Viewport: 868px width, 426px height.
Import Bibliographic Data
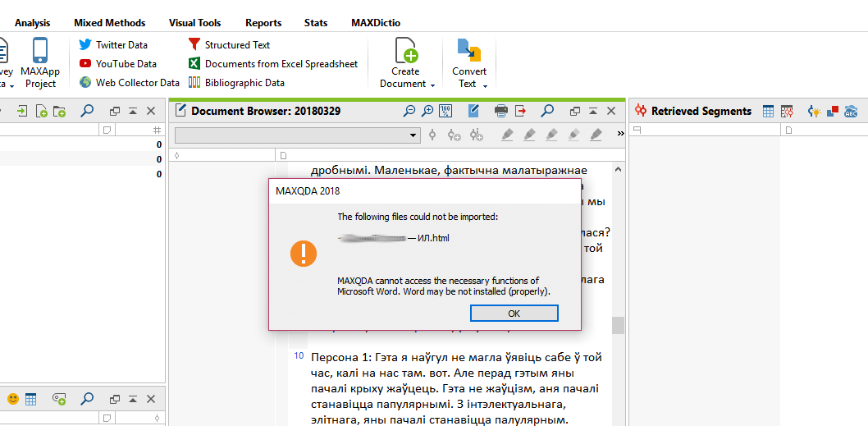[x=236, y=83]
